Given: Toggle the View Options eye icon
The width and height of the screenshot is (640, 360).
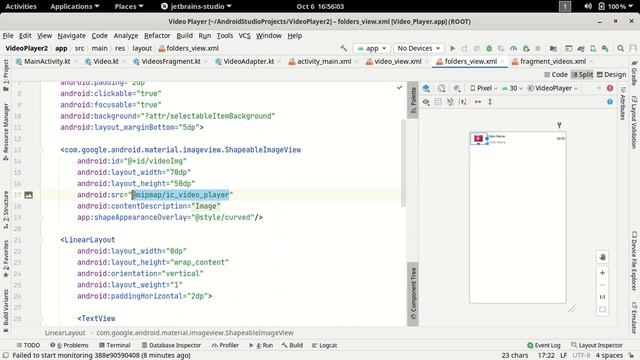Looking at the screenshot, I should (426, 102).
